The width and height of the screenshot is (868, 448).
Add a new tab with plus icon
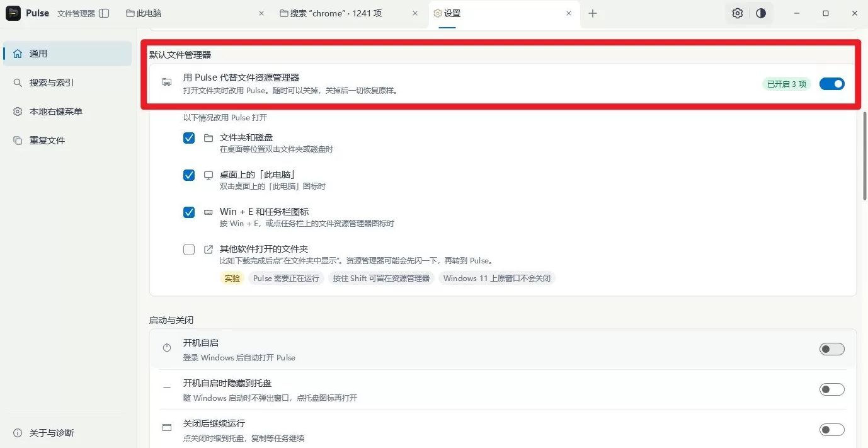click(593, 13)
